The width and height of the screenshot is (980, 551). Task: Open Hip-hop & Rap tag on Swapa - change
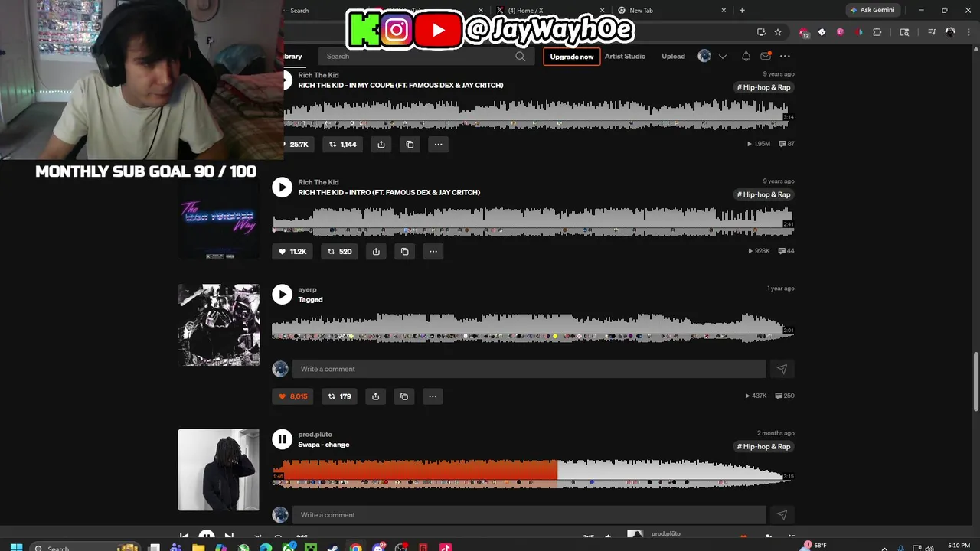coord(763,446)
